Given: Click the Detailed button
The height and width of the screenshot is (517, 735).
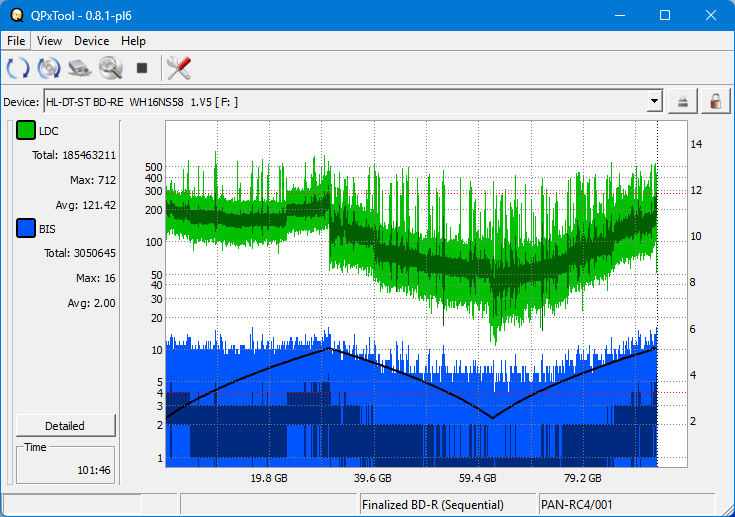Looking at the screenshot, I should tap(66, 426).
